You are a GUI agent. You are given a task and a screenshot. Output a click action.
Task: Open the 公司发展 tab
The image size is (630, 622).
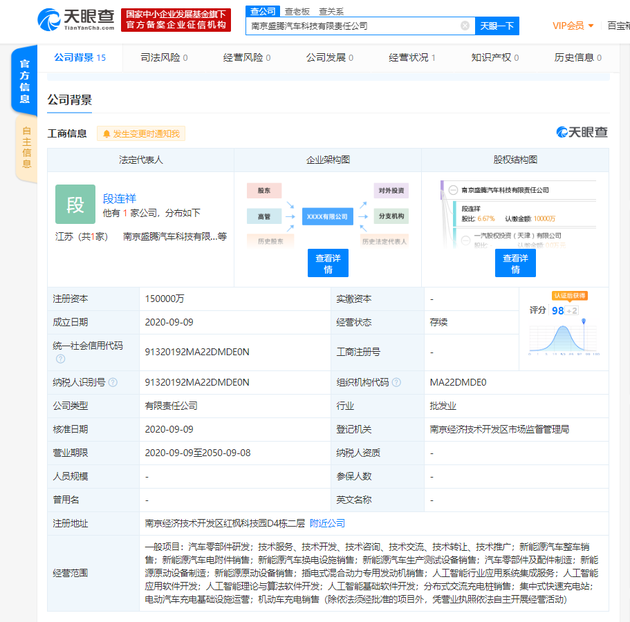click(329, 58)
